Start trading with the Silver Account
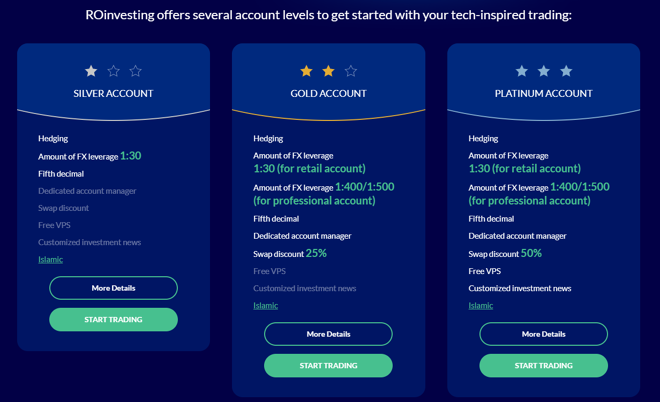The image size is (660, 402). click(113, 319)
